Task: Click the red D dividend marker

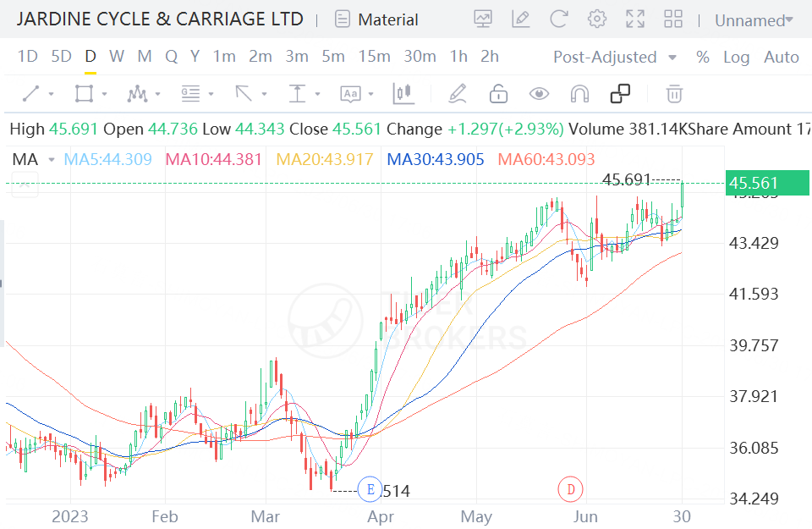Action: click(x=571, y=489)
